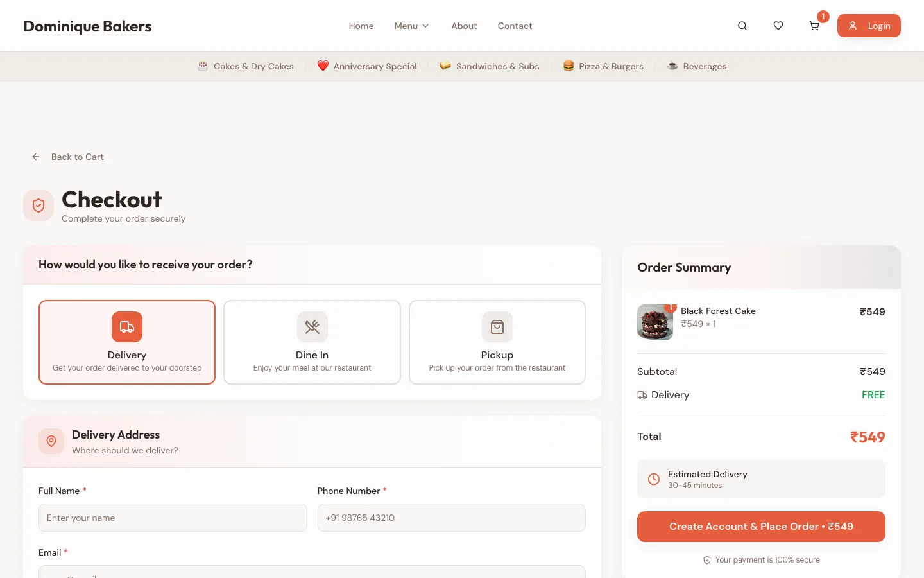
Task: Browse Anniversary Special category
Action: coord(367,66)
